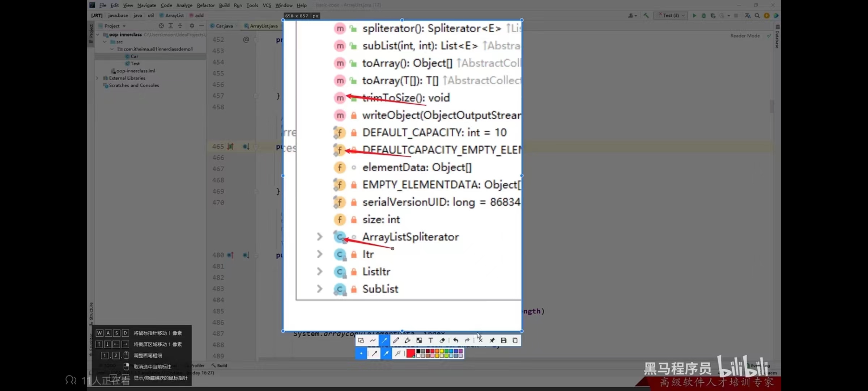
Task: Click the Reader Mode link
Action: coord(745,35)
